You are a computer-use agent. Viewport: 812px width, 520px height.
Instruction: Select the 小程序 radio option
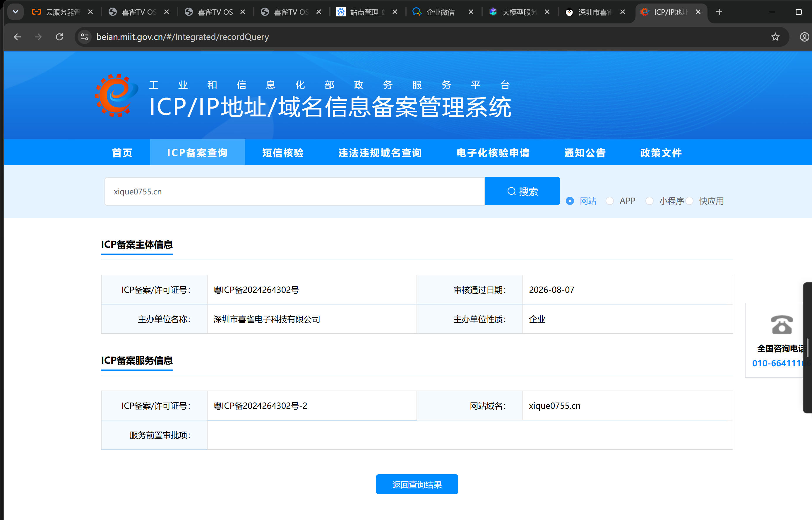(649, 201)
